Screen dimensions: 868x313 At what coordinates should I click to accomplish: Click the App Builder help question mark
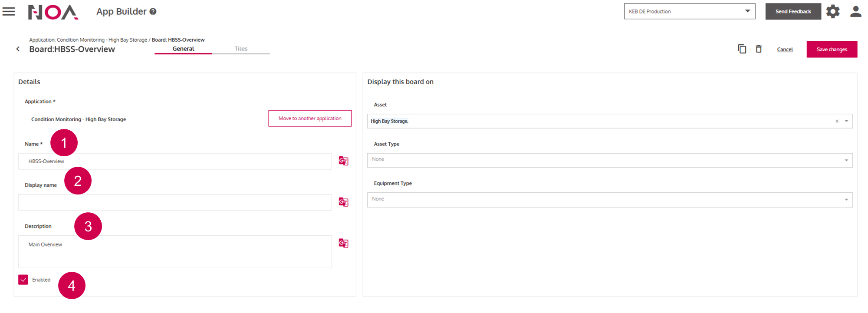point(153,12)
